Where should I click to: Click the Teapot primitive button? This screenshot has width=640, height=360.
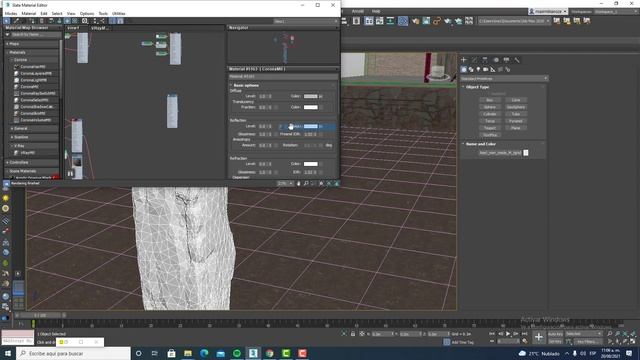pyautogui.click(x=490, y=128)
